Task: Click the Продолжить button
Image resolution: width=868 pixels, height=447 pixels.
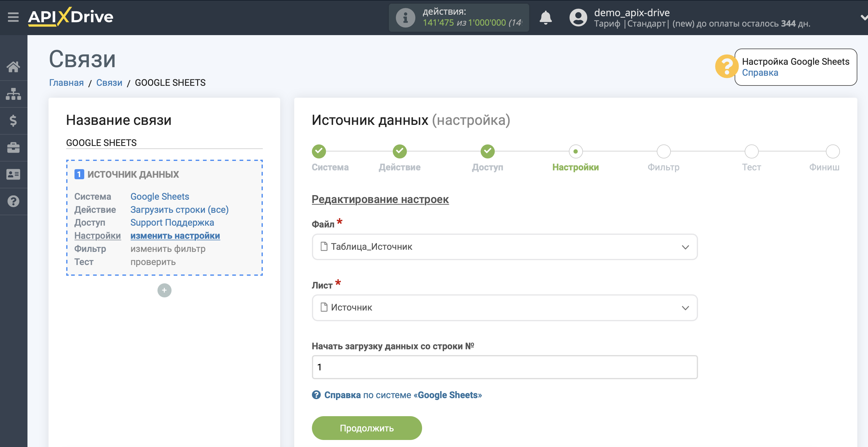Action: (x=367, y=428)
